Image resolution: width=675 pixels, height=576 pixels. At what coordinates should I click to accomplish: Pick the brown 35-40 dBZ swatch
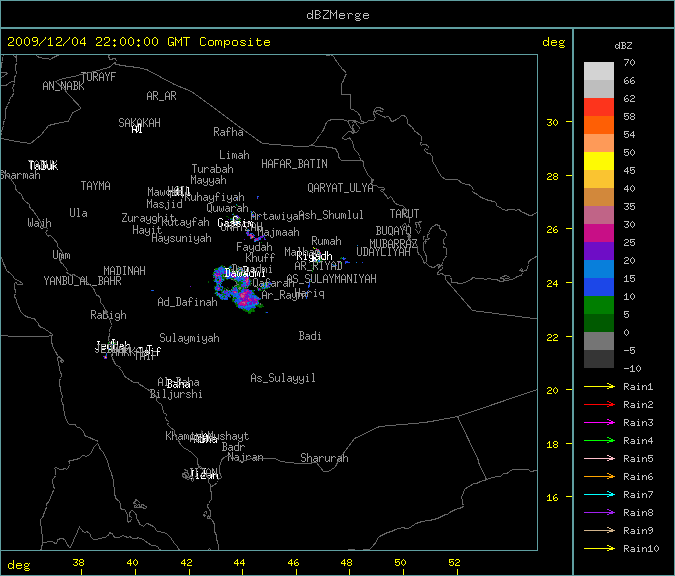coord(599,197)
